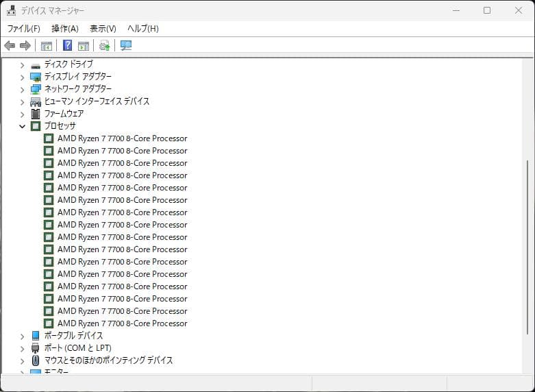Viewport: 535px width, 392px height.
Task: Select ヒューマン インターフェイス デバイス label
Action: [97, 101]
